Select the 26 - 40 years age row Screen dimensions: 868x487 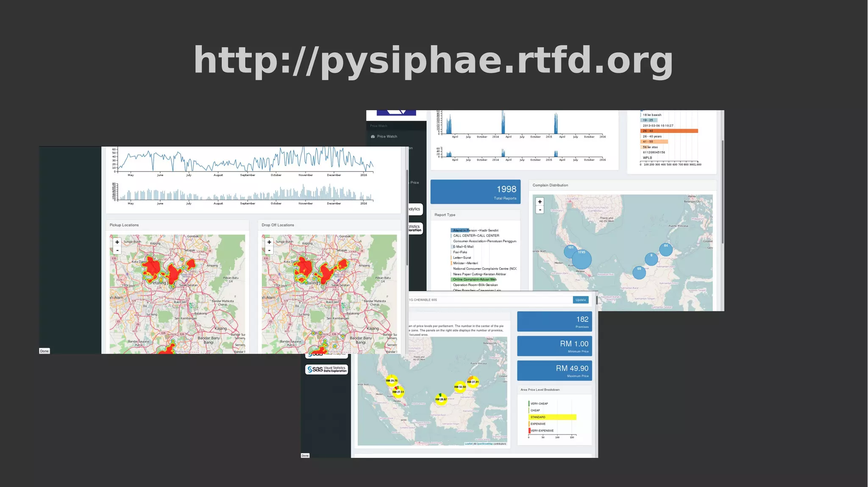click(651, 136)
